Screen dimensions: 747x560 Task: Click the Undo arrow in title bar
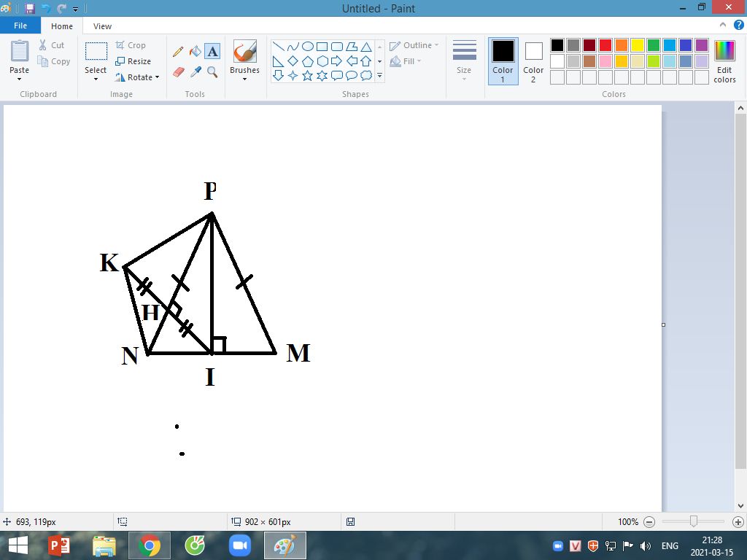[x=46, y=8]
